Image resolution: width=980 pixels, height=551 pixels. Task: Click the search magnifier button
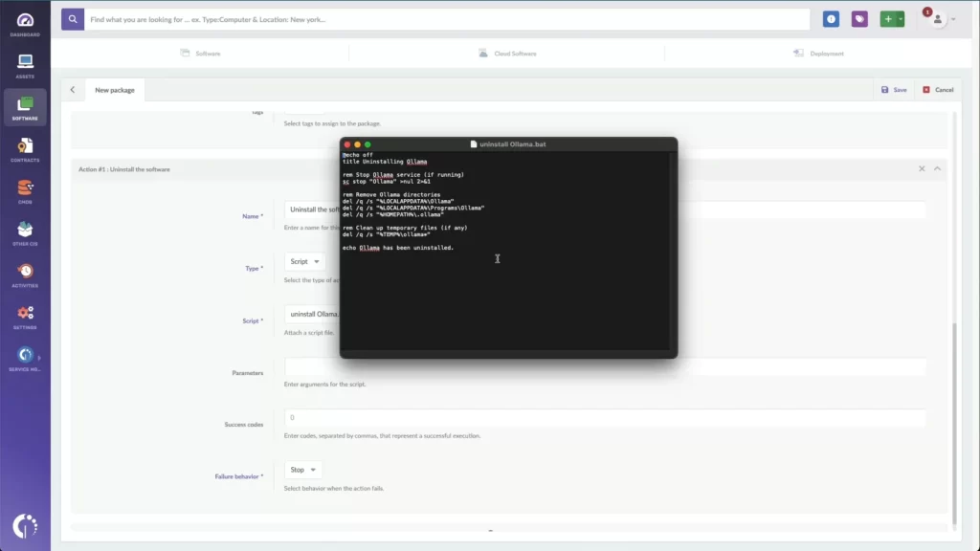click(73, 19)
